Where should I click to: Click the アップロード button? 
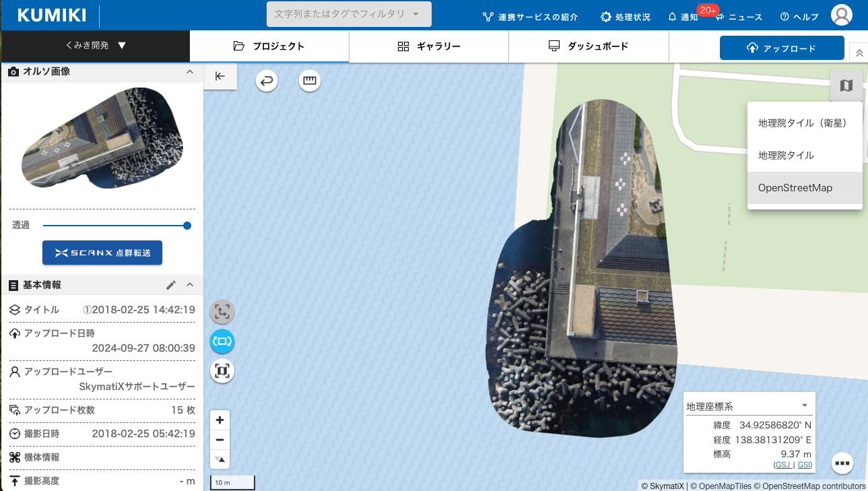(x=782, y=48)
